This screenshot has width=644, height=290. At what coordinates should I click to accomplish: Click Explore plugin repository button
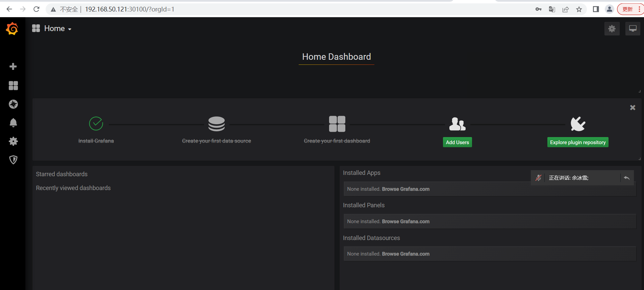pos(578,142)
